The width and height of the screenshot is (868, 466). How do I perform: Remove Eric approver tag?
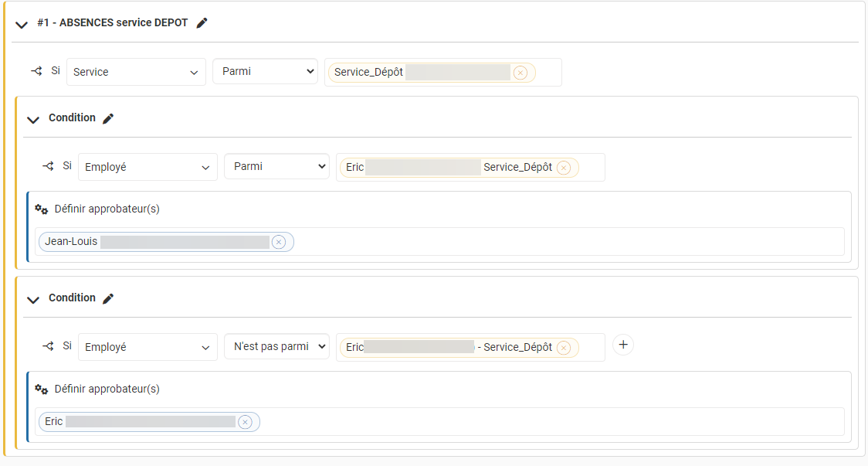coord(245,422)
